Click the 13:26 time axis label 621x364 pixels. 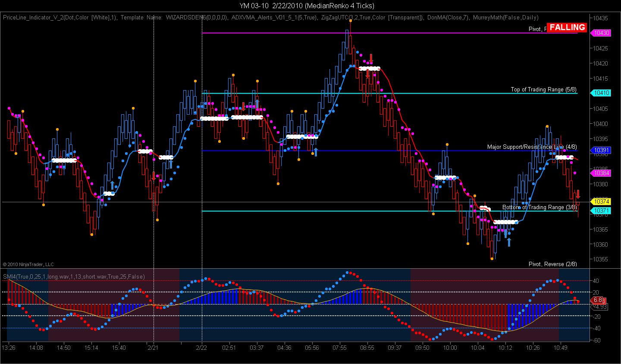9,348
